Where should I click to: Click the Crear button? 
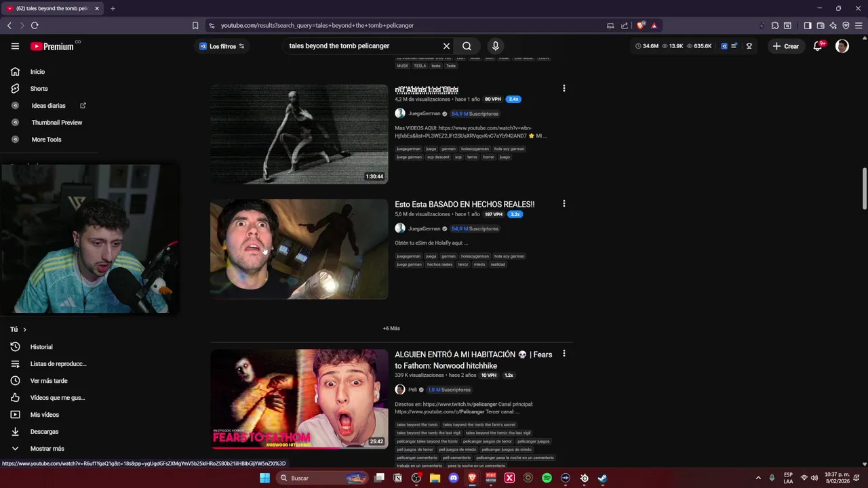tap(786, 46)
